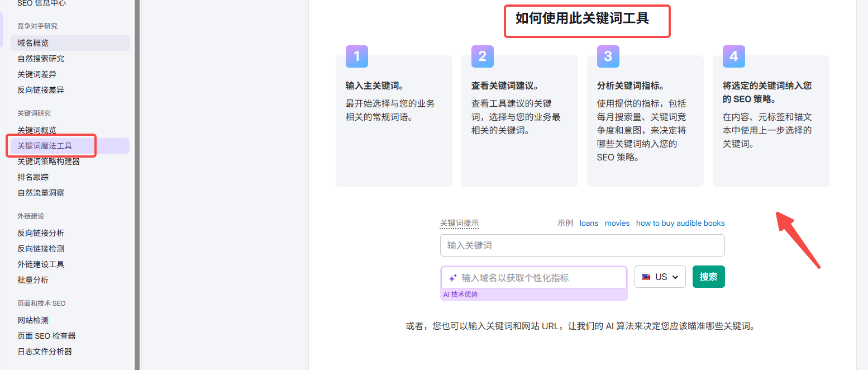Click the green 搜索 button
Viewport: 868px width, 370px height.
(708, 277)
